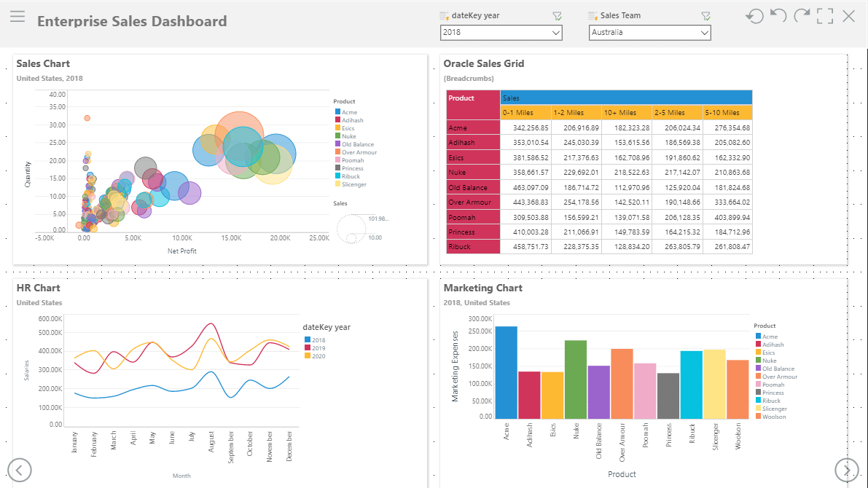
Task: Click the HR Chart title
Action: (x=38, y=288)
